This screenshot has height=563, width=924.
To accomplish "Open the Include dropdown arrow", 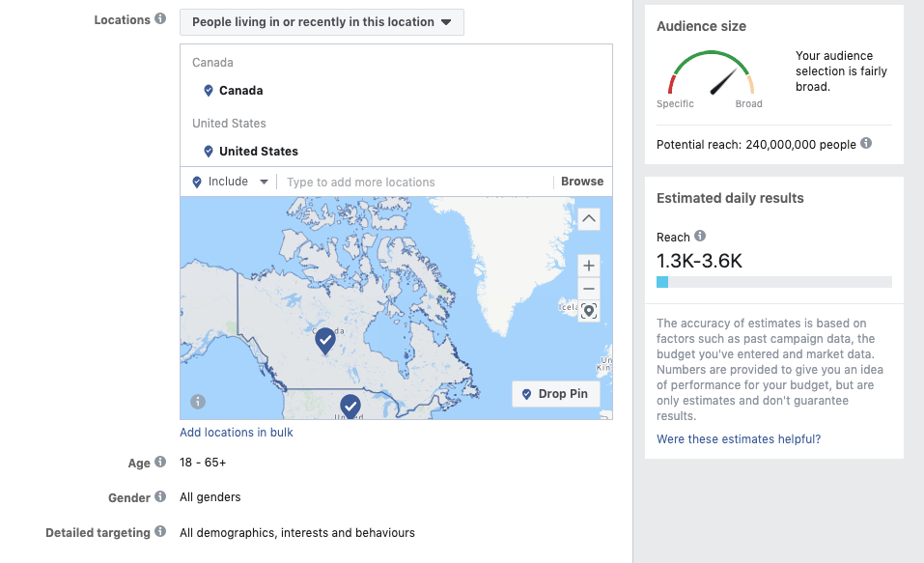I will tap(264, 182).
